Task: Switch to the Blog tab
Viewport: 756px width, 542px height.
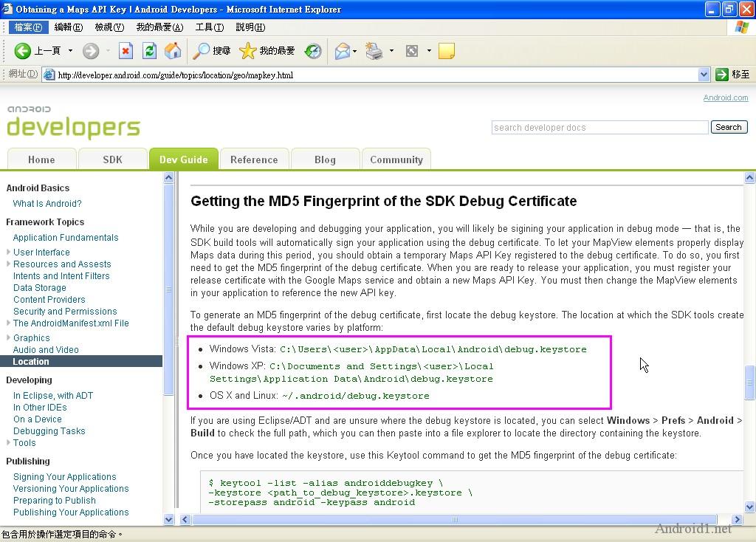Action: tap(325, 159)
